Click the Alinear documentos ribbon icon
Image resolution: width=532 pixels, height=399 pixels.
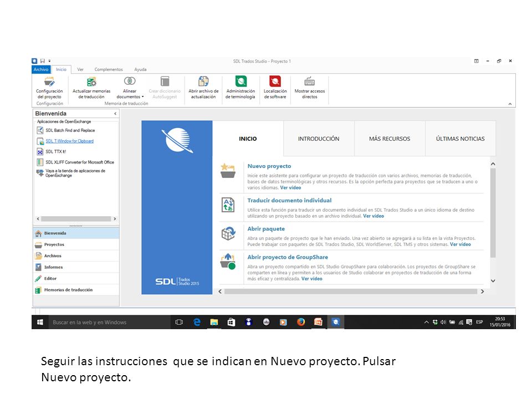click(x=130, y=81)
